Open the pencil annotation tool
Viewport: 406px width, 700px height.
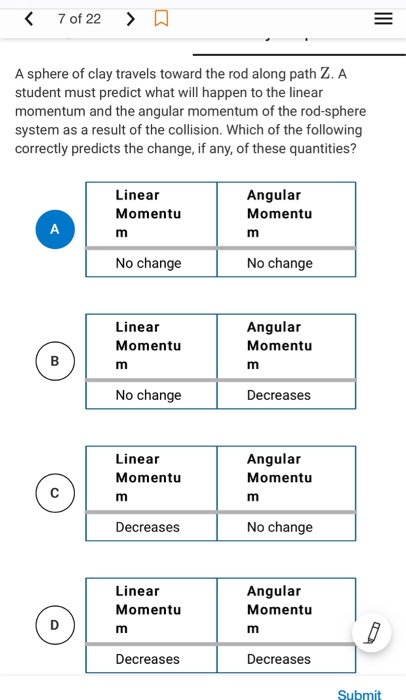(372, 633)
